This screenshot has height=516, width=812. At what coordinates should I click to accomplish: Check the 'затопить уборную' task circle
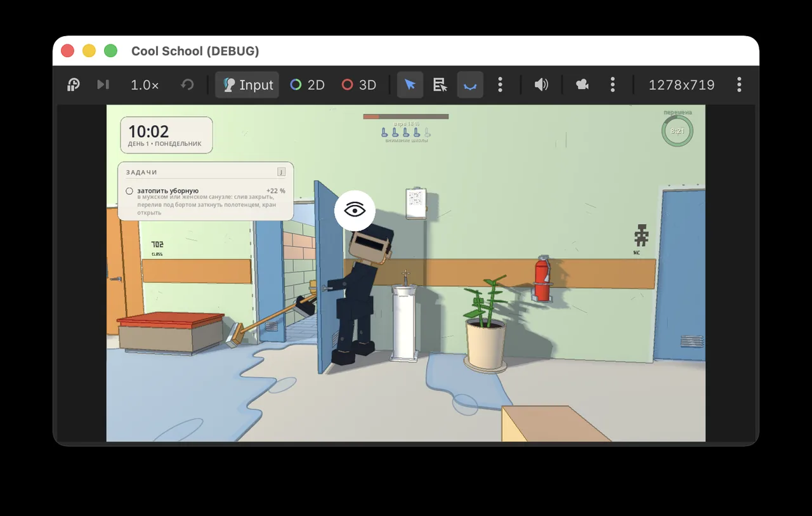(x=129, y=191)
